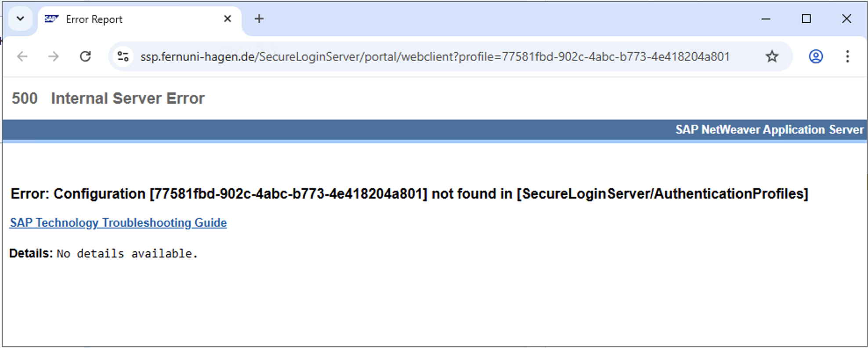Viewport: 868px width, 348px height.
Task: Close the browser window
Action: (846, 19)
